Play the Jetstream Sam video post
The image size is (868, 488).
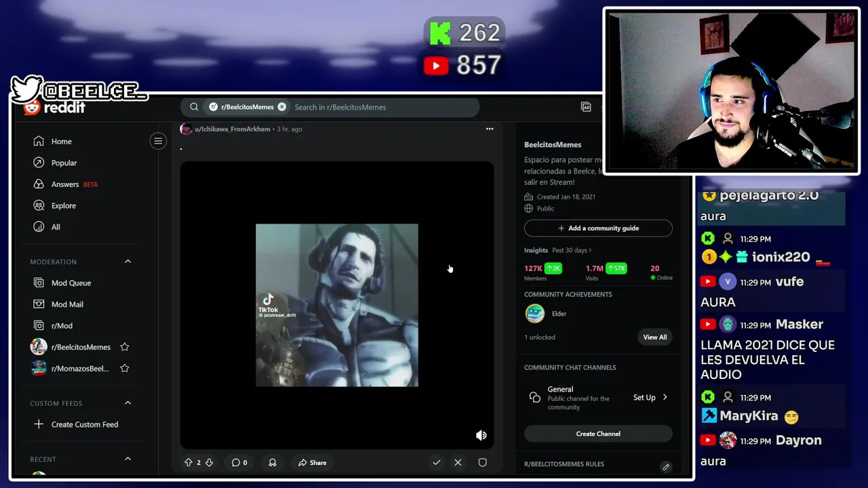point(337,305)
